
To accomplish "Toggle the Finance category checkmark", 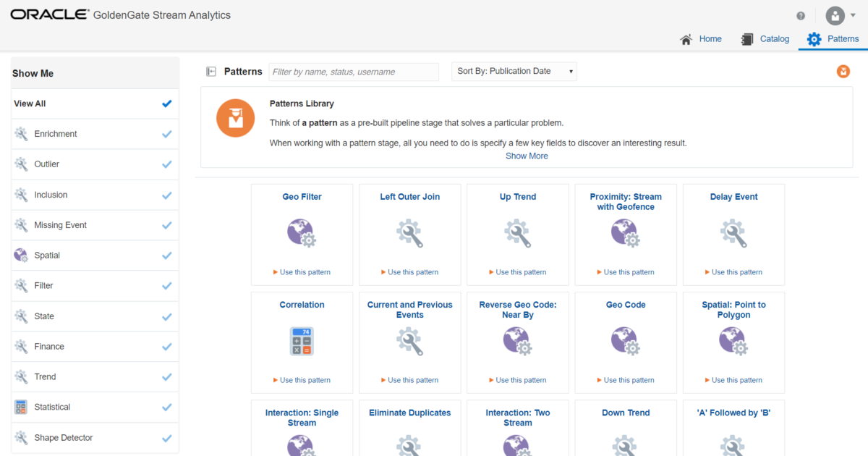I will tap(167, 347).
